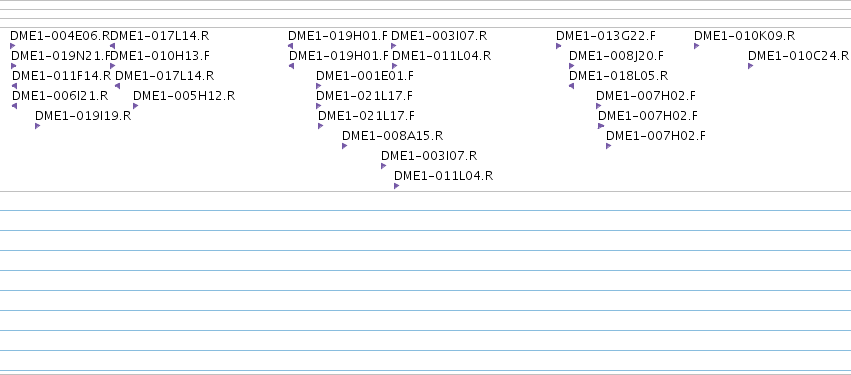851x375 pixels.
Task: Click the DME1-008J20.F read label
Action: [x=616, y=56]
